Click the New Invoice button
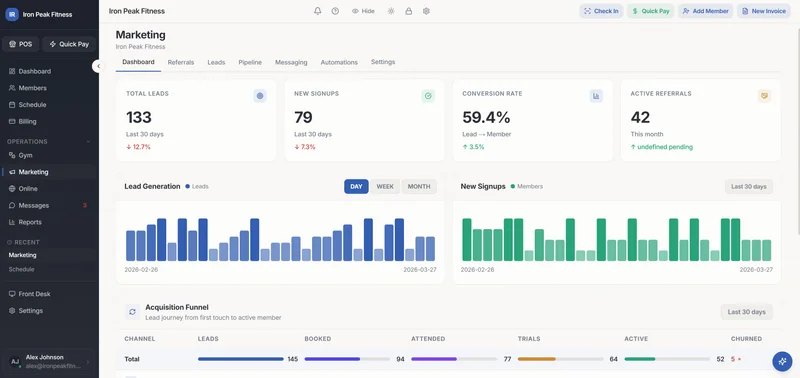This screenshot has width=800, height=378. (x=764, y=11)
